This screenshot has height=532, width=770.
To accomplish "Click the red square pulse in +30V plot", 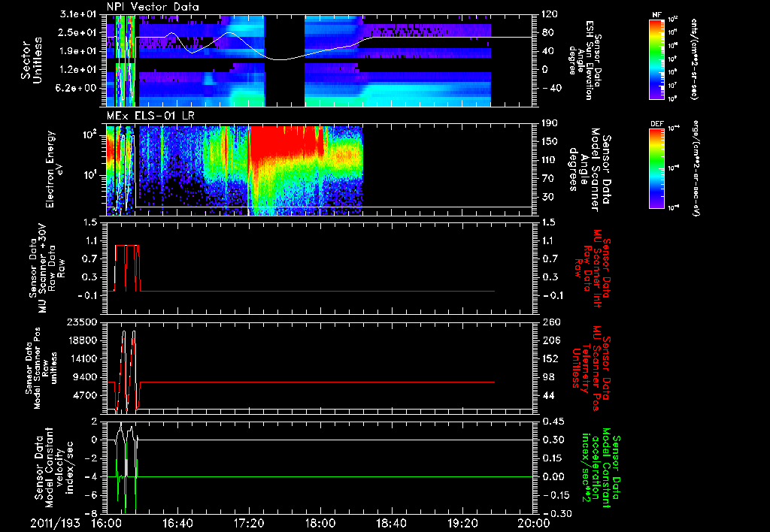I will (128, 268).
